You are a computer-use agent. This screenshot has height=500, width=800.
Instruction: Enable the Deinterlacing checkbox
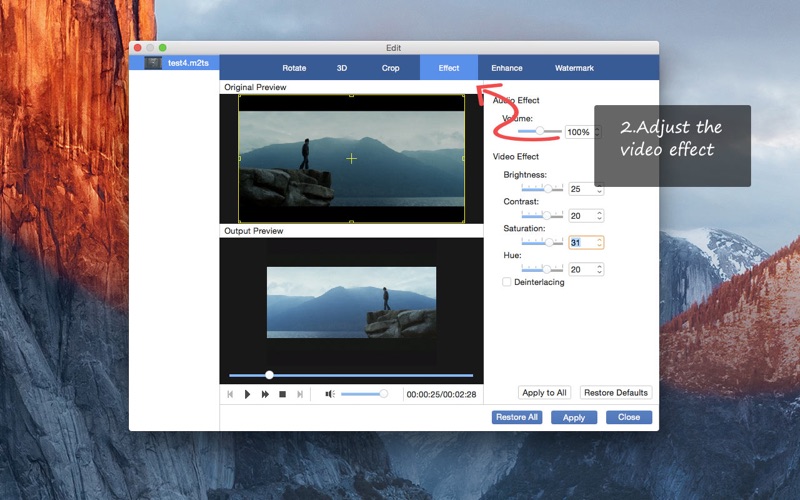507,282
